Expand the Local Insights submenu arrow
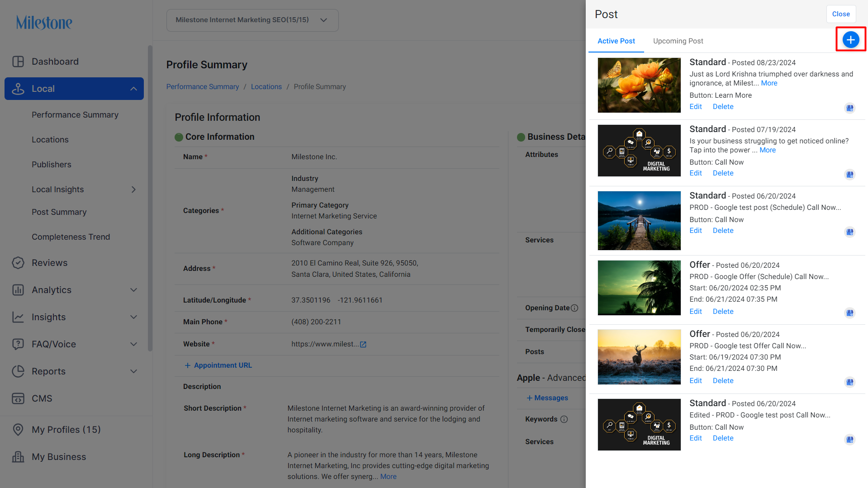 pyautogui.click(x=133, y=190)
